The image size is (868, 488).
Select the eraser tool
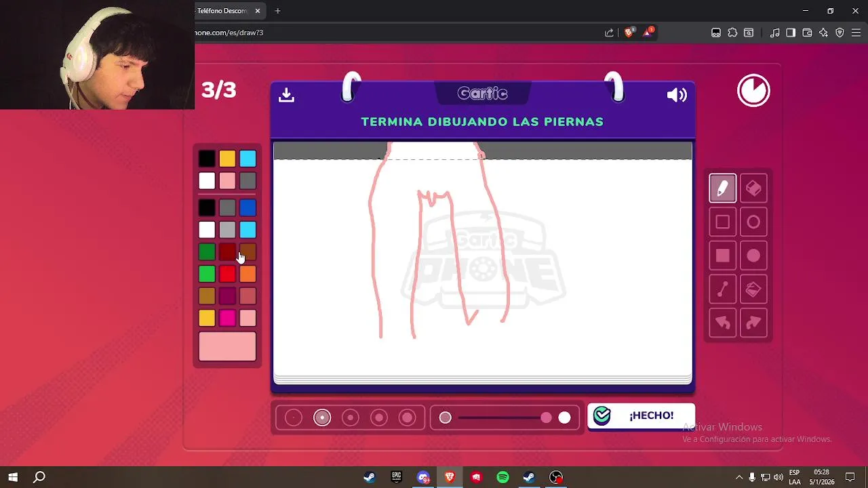tap(753, 188)
